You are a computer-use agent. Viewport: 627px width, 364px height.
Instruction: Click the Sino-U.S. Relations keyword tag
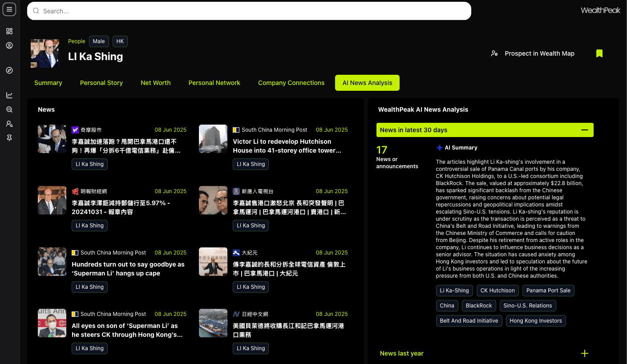[x=528, y=306]
